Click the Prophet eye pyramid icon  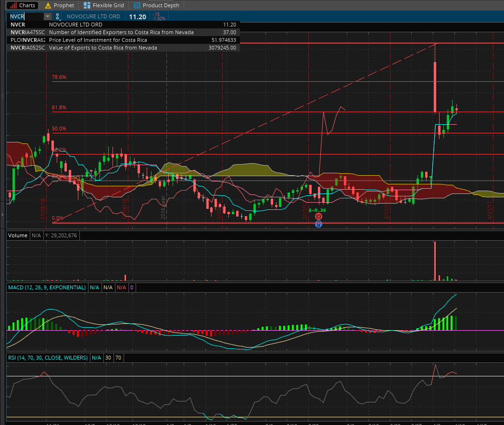[48, 5]
